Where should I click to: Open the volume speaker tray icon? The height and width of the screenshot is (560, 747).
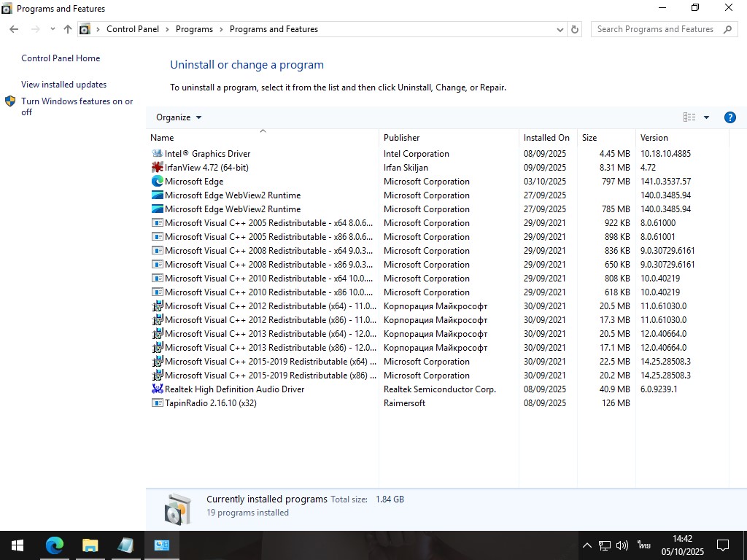[x=622, y=545]
